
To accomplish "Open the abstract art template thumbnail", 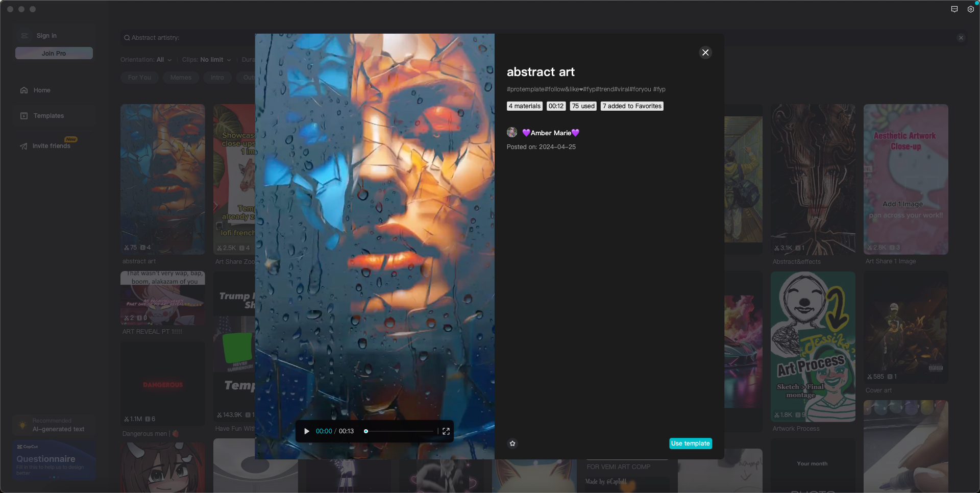I will pos(163,179).
